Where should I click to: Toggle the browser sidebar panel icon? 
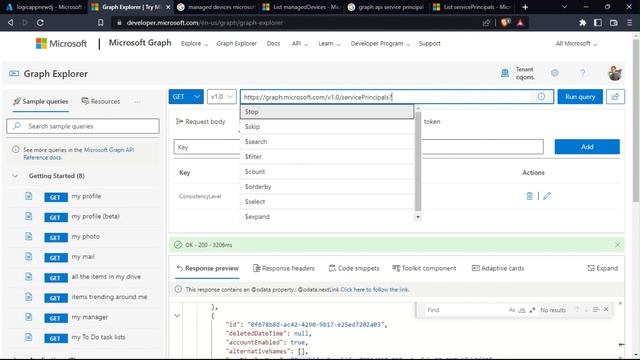pyautogui.click(x=598, y=23)
